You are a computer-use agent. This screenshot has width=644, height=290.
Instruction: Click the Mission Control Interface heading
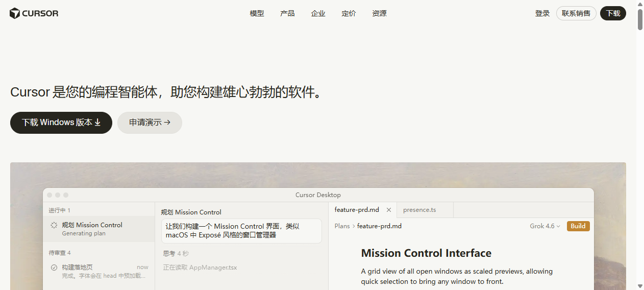click(x=426, y=253)
